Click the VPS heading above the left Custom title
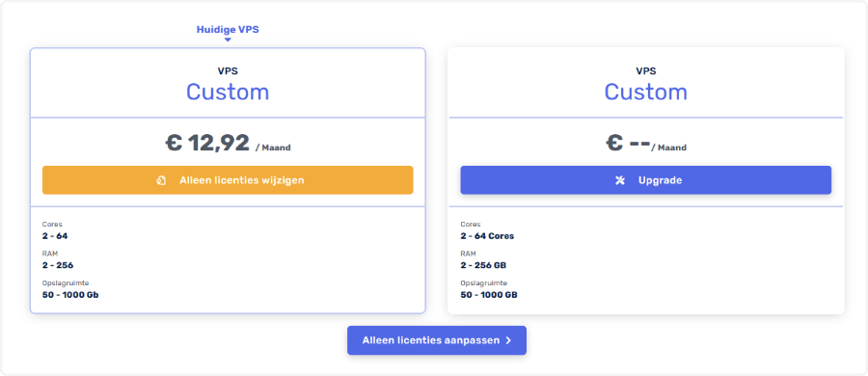Image resolution: width=868 pixels, height=376 pixels. point(228,71)
